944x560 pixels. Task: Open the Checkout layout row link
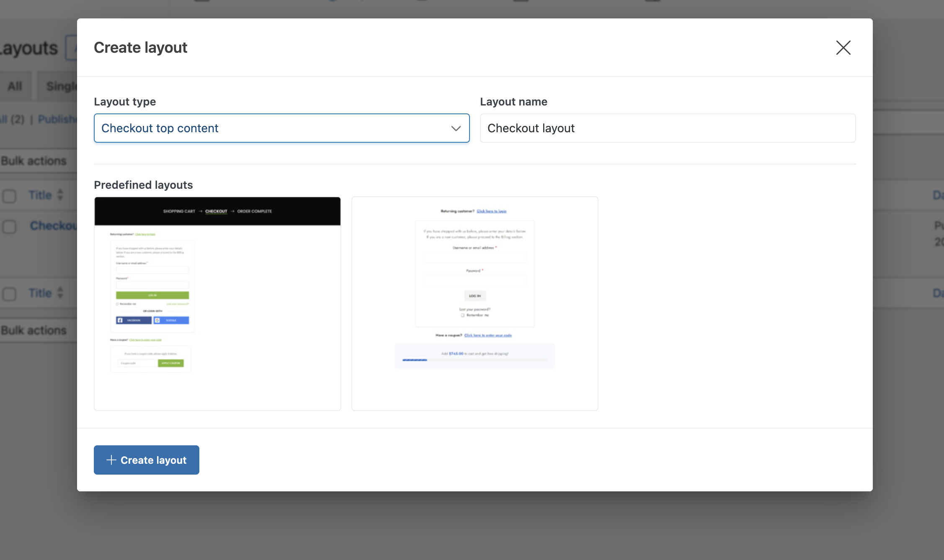click(x=54, y=226)
